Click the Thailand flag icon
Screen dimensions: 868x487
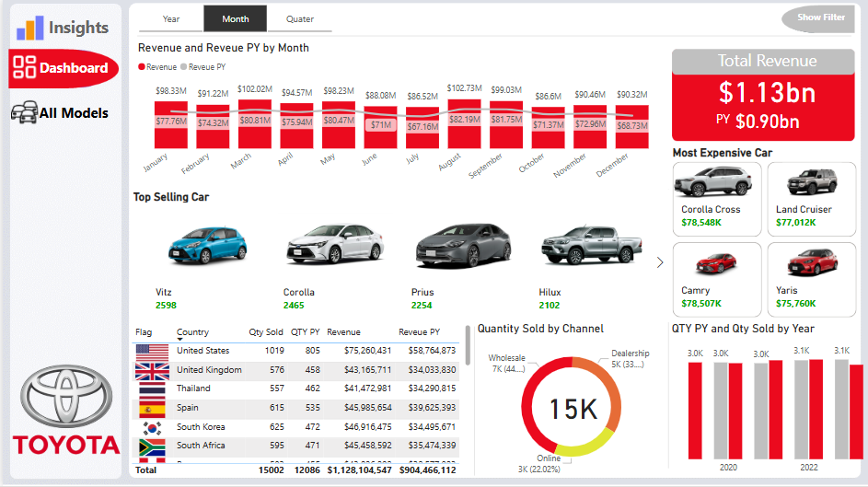[x=152, y=390]
